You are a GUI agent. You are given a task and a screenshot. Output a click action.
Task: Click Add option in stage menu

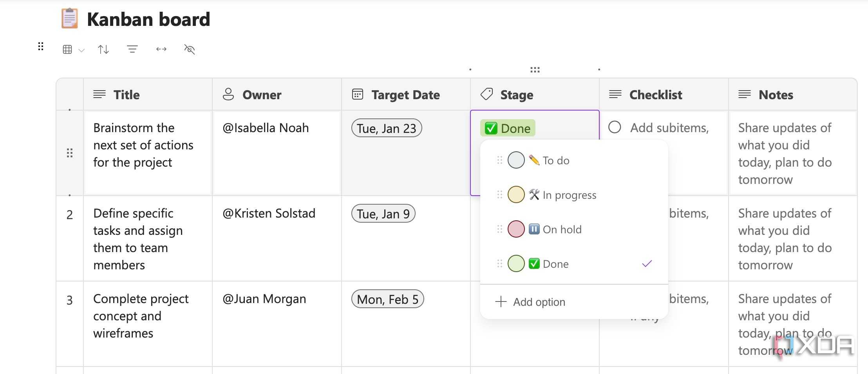click(531, 302)
